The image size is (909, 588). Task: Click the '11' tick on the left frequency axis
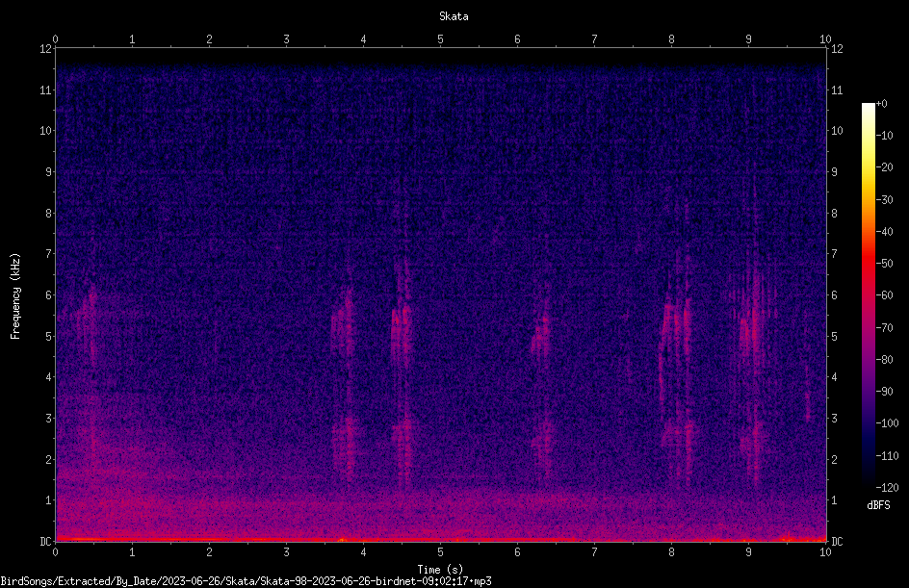coord(46,89)
